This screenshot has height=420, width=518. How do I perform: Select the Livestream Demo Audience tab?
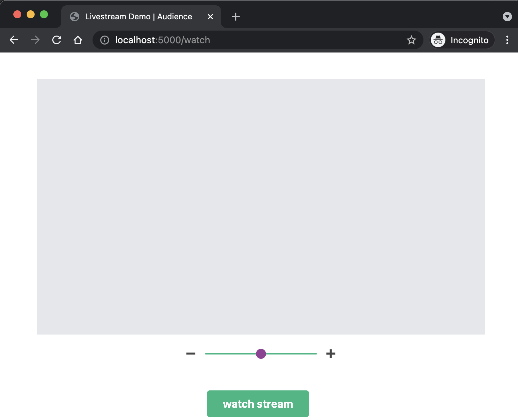(139, 16)
